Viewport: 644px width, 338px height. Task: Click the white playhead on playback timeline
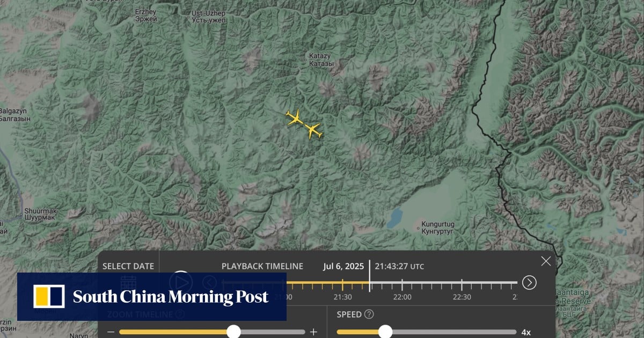(369, 277)
